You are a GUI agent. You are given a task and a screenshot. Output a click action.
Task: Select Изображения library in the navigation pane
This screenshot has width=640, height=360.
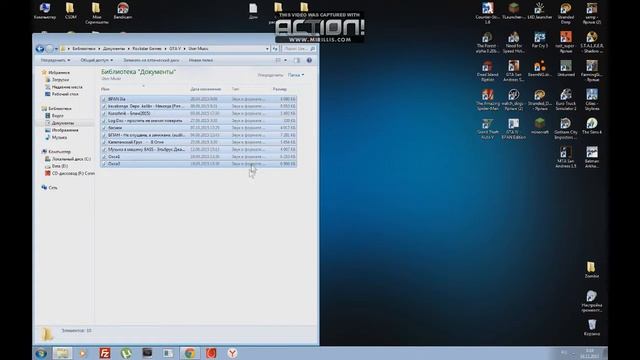(65, 130)
